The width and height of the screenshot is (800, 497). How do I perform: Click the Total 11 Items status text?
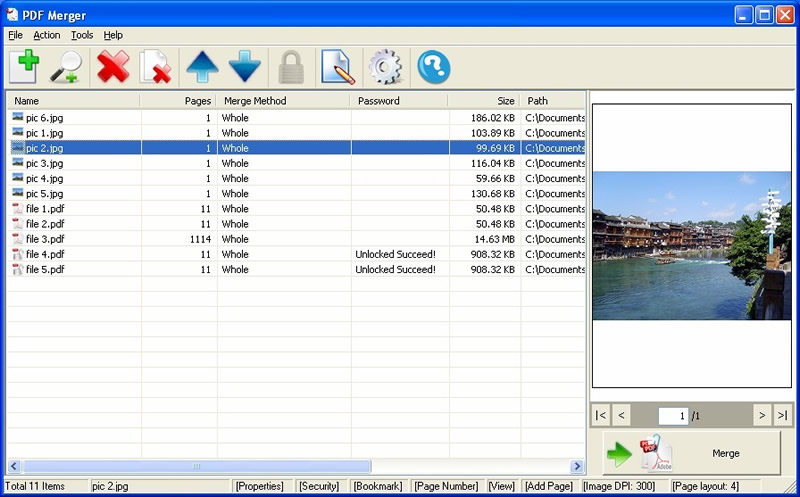click(35, 486)
